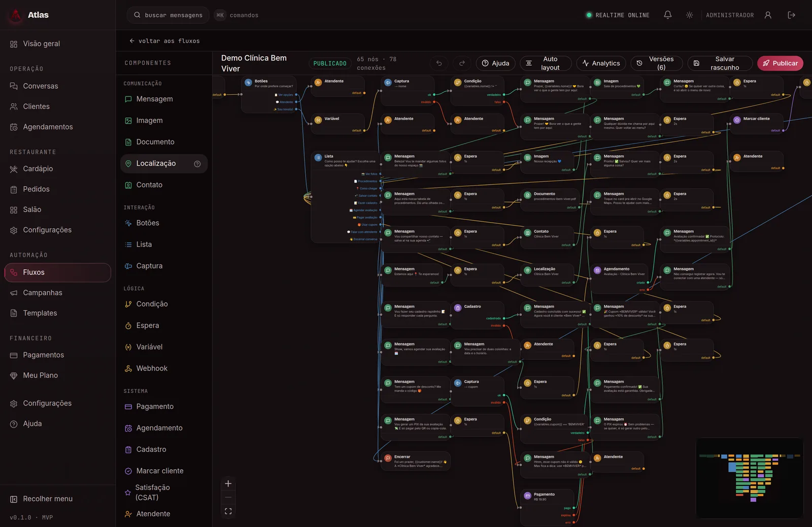This screenshot has height=527, width=812.
Task: Click the Atlas logo
Action: (16, 15)
